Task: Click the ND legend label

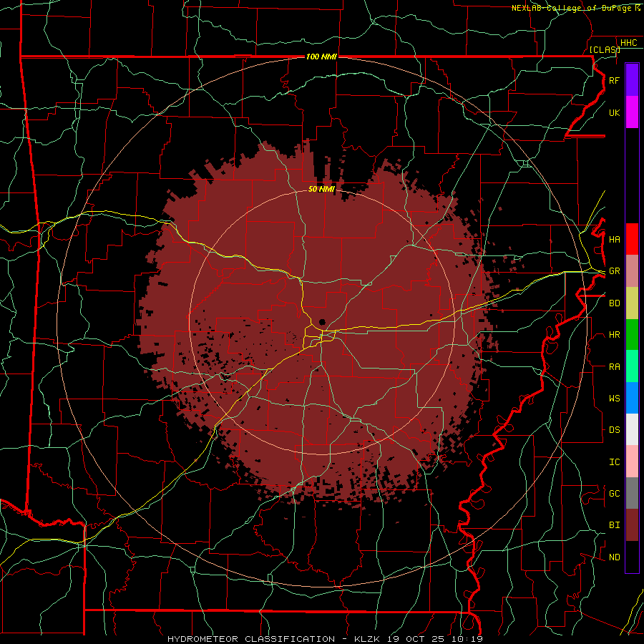Action: coord(614,557)
